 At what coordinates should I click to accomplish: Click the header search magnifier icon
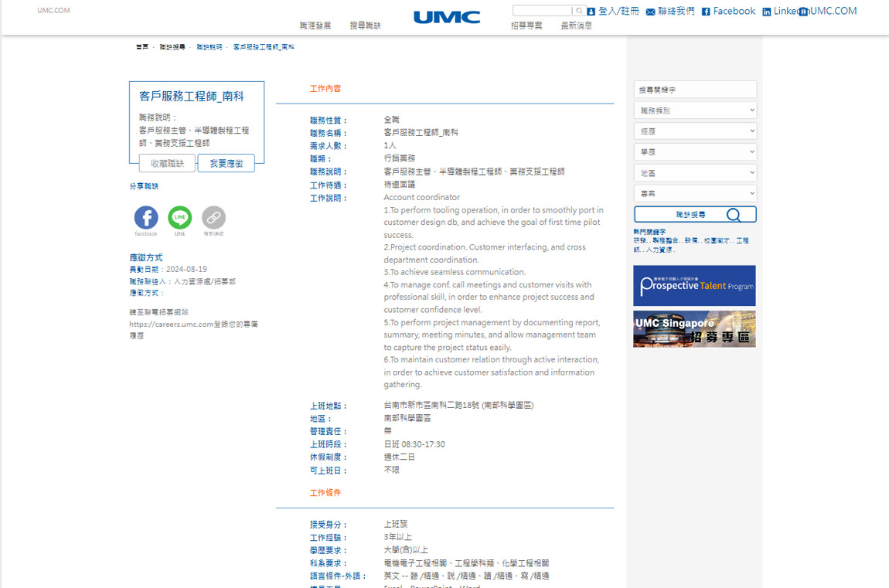pos(578,11)
